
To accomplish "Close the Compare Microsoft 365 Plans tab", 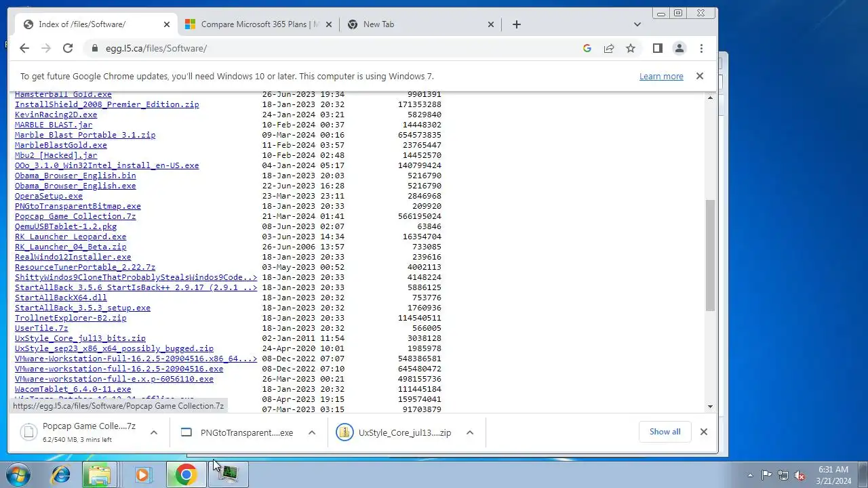I will (x=329, y=24).
